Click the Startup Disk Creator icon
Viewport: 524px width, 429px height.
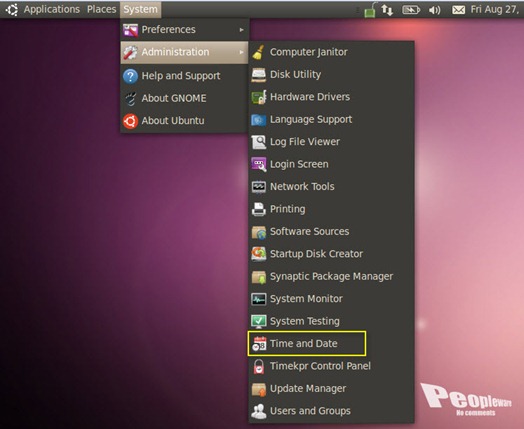coord(258,254)
